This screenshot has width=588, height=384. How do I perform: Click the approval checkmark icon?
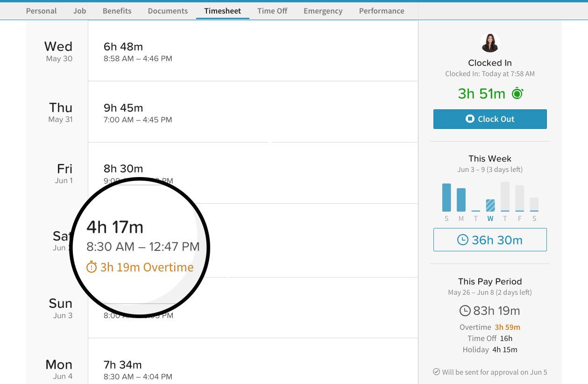pyautogui.click(x=436, y=372)
